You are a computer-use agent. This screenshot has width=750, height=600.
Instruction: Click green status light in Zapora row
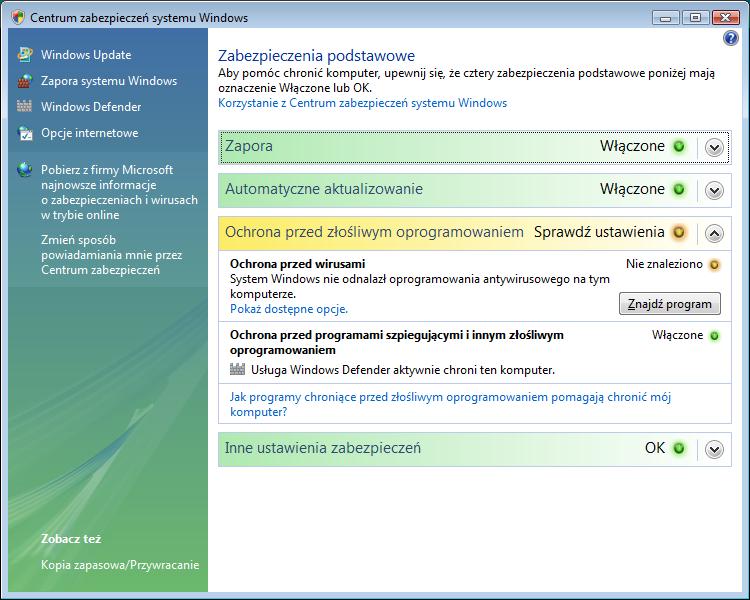[x=679, y=146]
